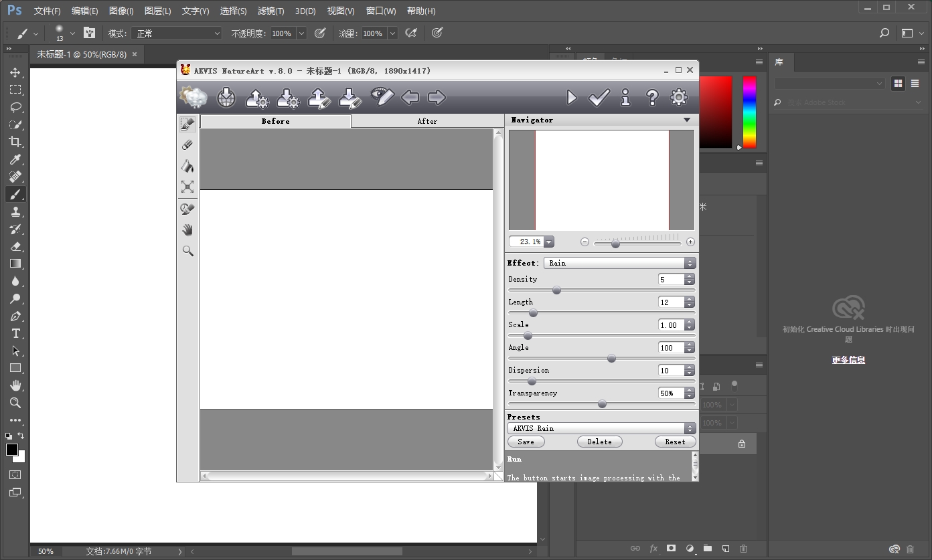Image resolution: width=932 pixels, height=560 pixels.
Task: Open the 不透明度 opacity dropdown arrow
Action: [301, 33]
